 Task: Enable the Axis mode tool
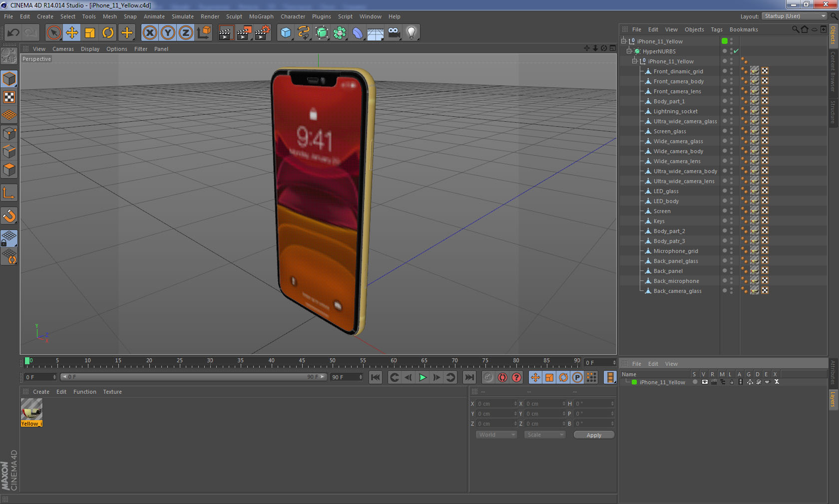click(x=9, y=193)
